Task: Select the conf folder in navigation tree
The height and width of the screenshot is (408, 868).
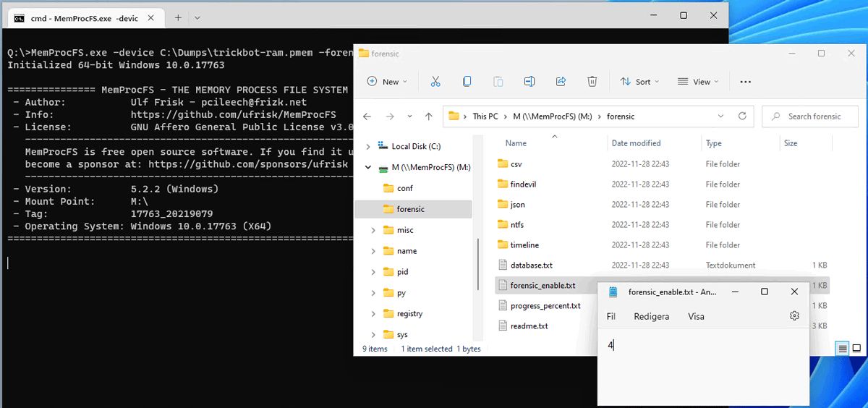Action: tap(404, 188)
